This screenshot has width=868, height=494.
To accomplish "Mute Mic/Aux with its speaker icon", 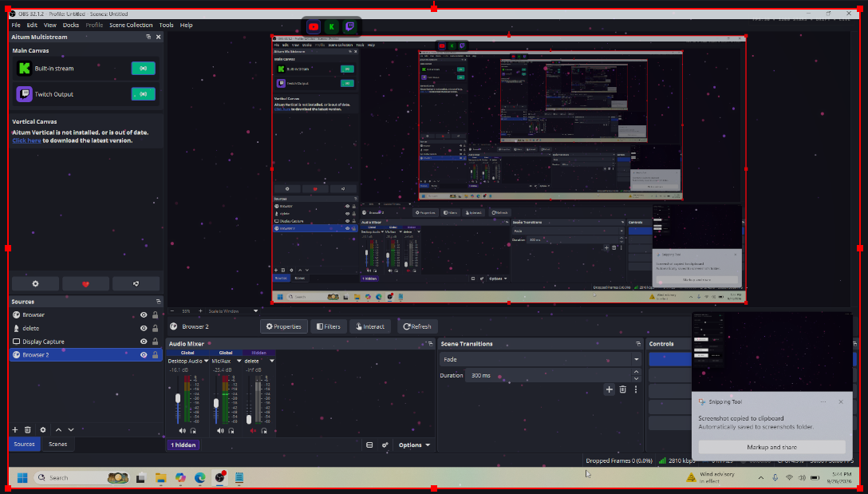I will [220, 430].
